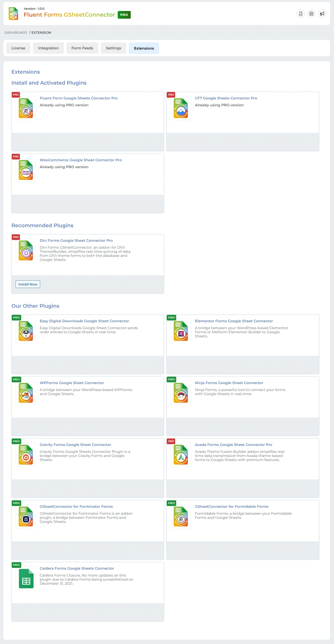Open WPForms Google Sheet Connector link
Viewport: 334px width, 644px height.
click(x=72, y=383)
